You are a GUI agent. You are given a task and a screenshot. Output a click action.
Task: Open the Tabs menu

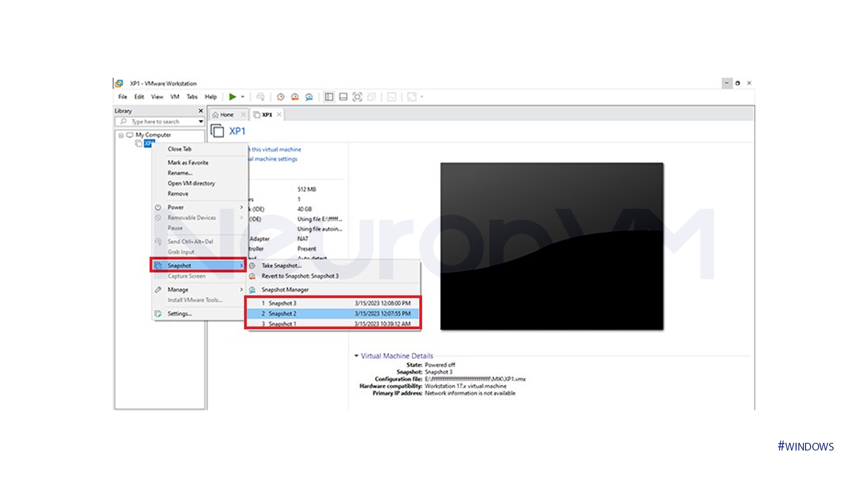(192, 97)
